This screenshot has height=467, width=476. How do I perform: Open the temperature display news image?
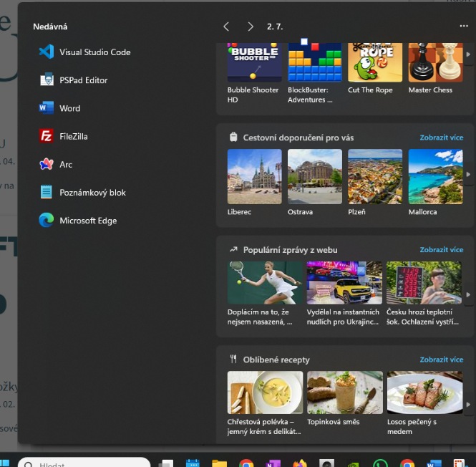pyautogui.click(x=424, y=283)
